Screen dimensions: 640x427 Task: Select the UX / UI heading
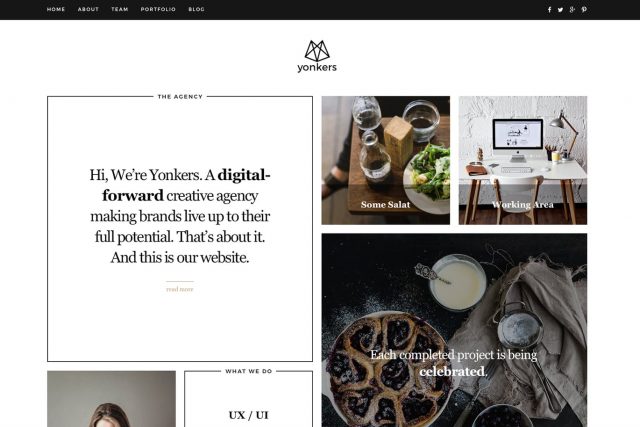coord(249,415)
